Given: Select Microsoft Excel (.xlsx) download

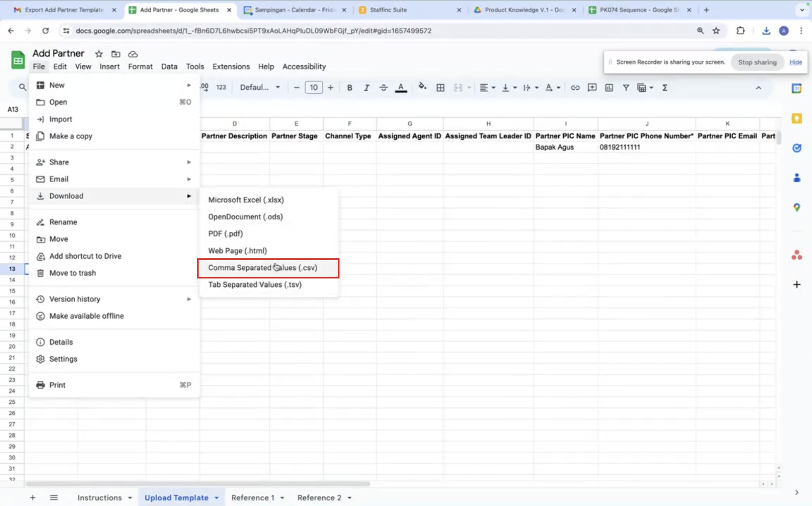Looking at the screenshot, I should tap(268, 200).
